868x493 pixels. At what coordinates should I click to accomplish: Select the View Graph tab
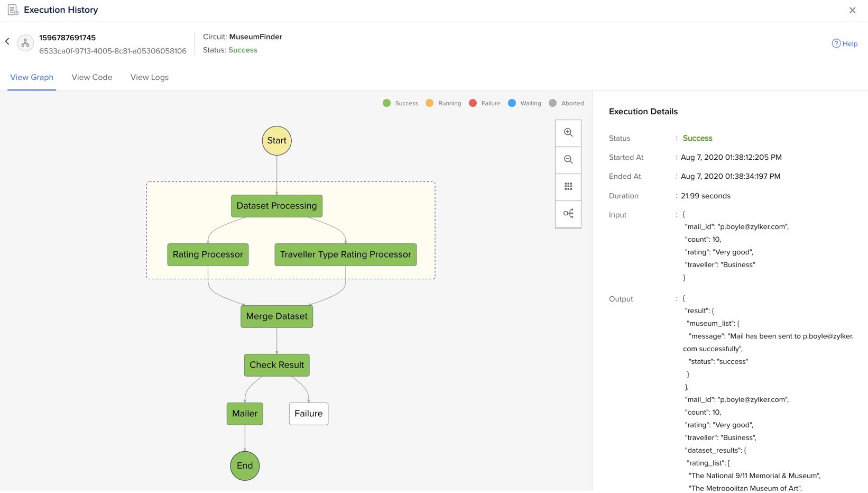pyautogui.click(x=32, y=77)
